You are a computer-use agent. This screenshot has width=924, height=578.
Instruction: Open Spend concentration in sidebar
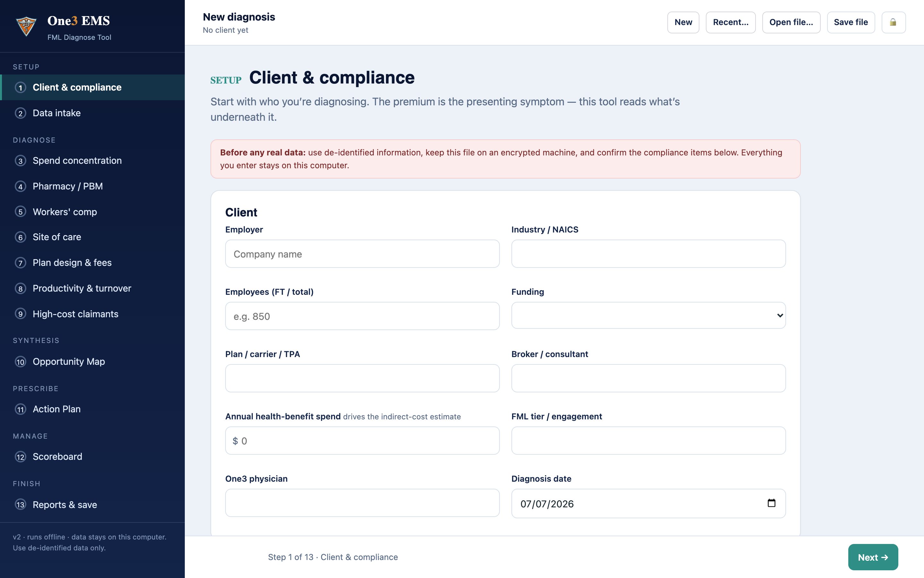click(92, 161)
